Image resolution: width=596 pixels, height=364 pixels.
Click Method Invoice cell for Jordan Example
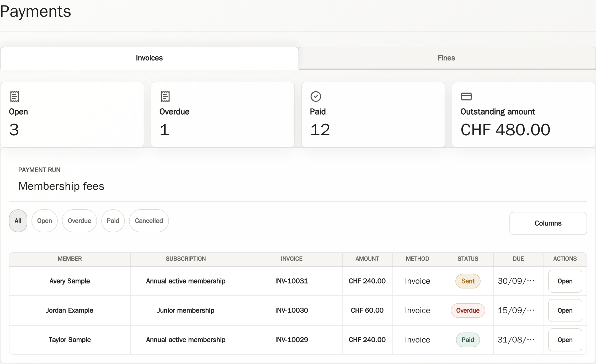(418, 311)
